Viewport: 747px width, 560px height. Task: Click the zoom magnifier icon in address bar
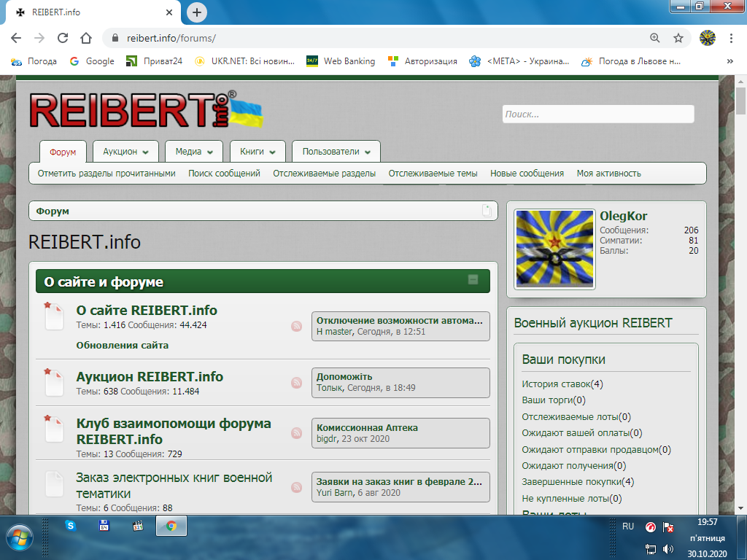pyautogui.click(x=654, y=38)
